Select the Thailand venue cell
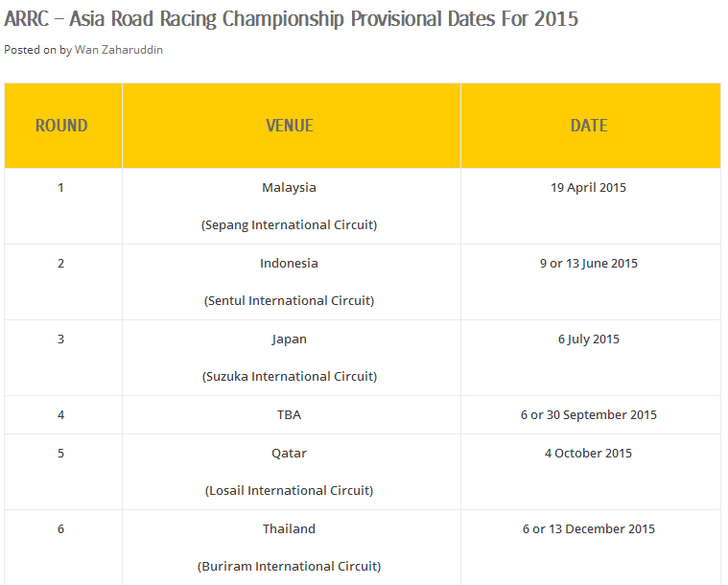728x585 pixels. (289, 529)
